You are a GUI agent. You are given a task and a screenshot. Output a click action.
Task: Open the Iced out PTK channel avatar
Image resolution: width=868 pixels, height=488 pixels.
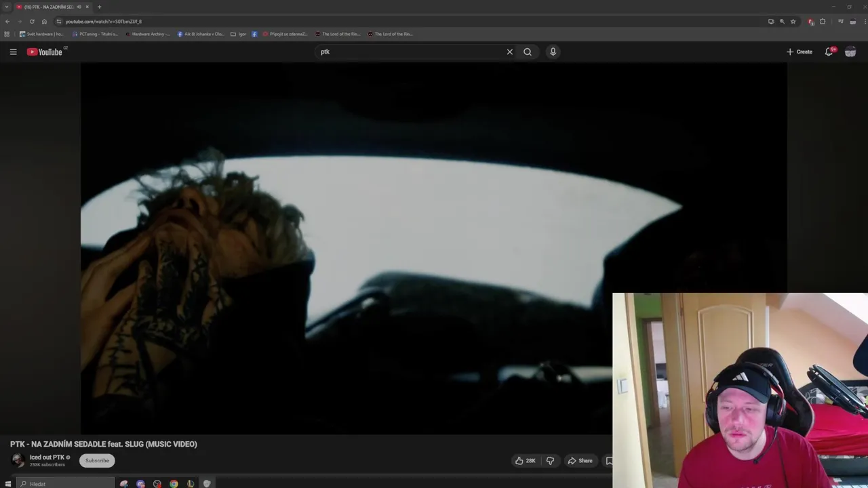click(x=18, y=460)
